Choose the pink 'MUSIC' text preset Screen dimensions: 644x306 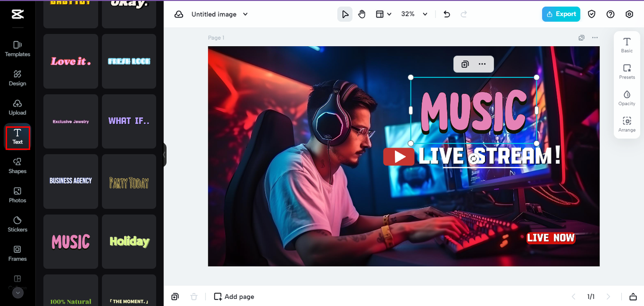(70, 242)
